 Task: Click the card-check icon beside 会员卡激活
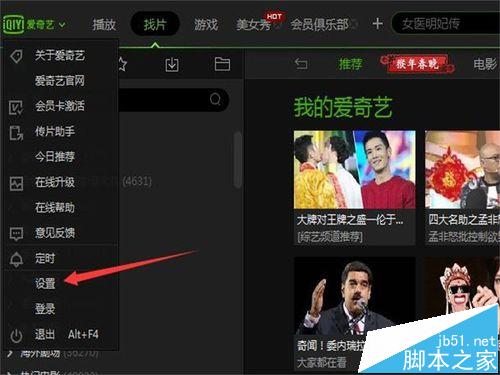click(x=16, y=107)
